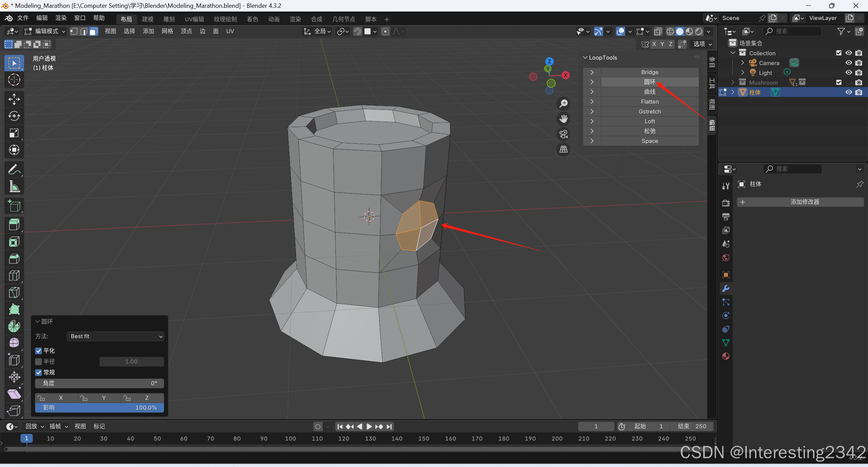This screenshot has width=868, height=467.
Task: Enable the 半径 radius checkbox
Action: (x=39, y=362)
